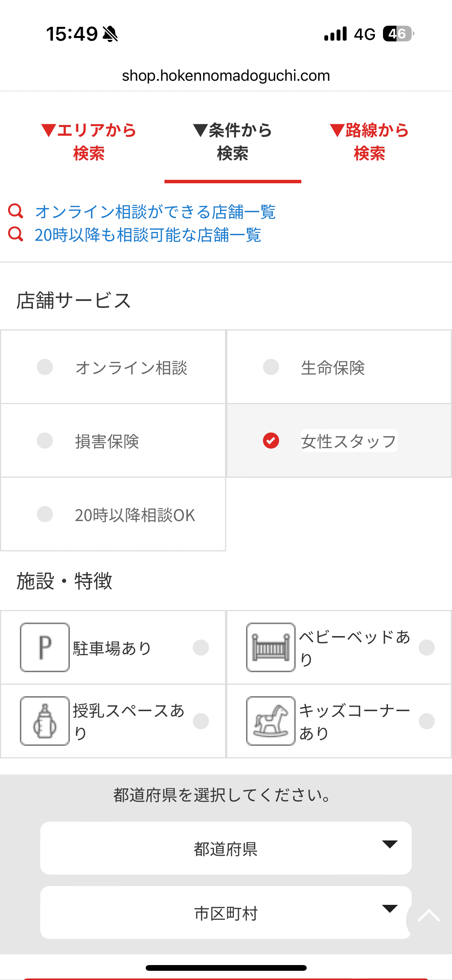Tap the muted bell status icon
Image resolution: width=452 pixels, height=980 pixels.
tap(110, 34)
